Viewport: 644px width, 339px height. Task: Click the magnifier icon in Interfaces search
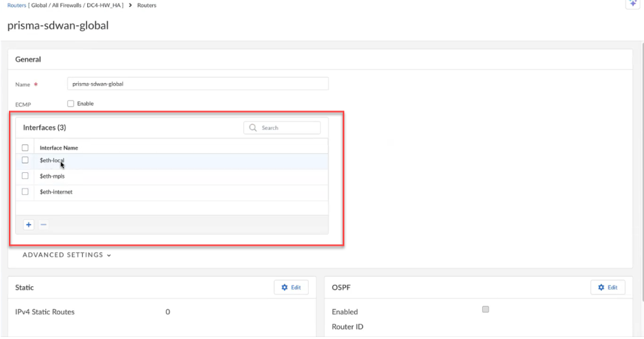pos(253,128)
